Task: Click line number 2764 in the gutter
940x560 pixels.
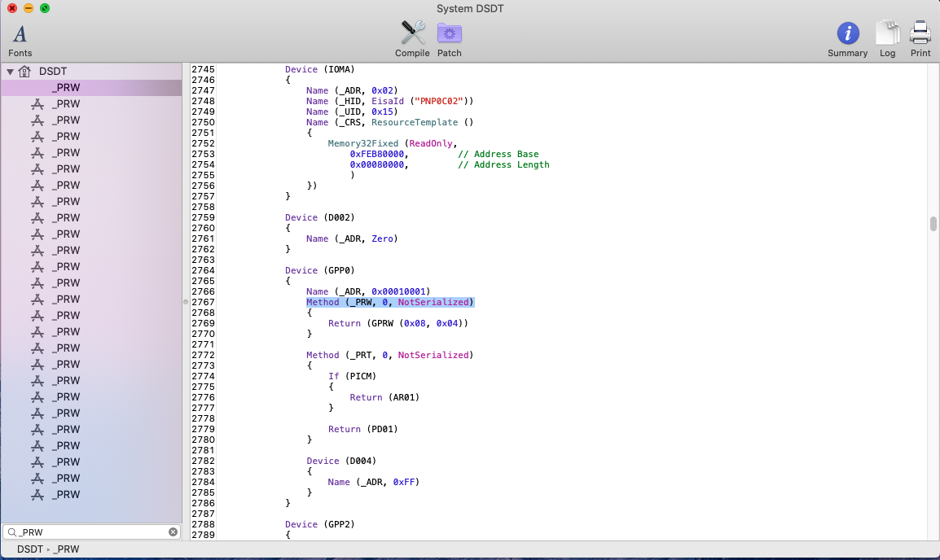Action: coord(203,270)
